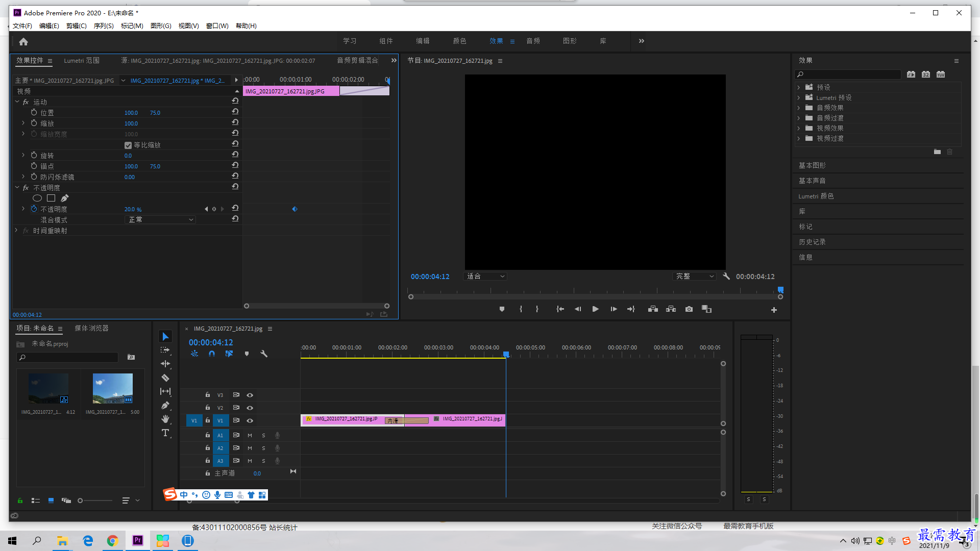Open 基本图形 panel
980x551 pixels.
(x=812, y=165)
